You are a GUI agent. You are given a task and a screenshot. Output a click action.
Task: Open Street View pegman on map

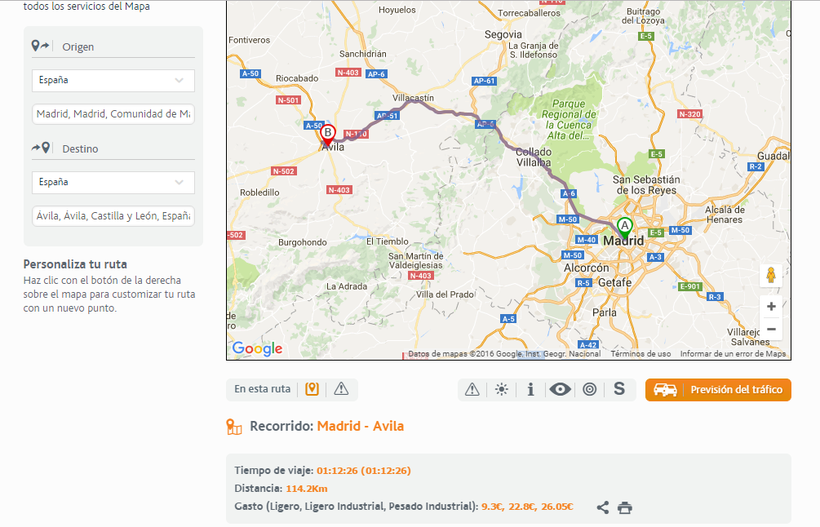click(x=771, y=274)
